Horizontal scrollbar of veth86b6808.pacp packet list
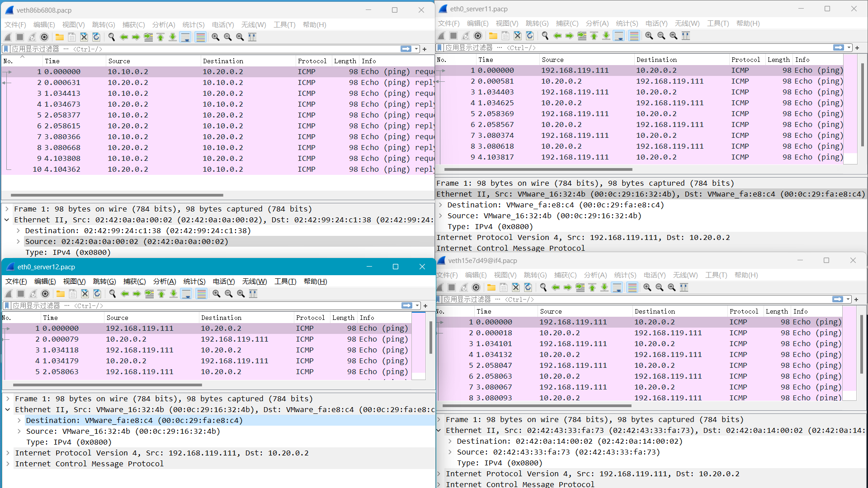This screenshot has height=488, width=868. (x=117, y=195)
